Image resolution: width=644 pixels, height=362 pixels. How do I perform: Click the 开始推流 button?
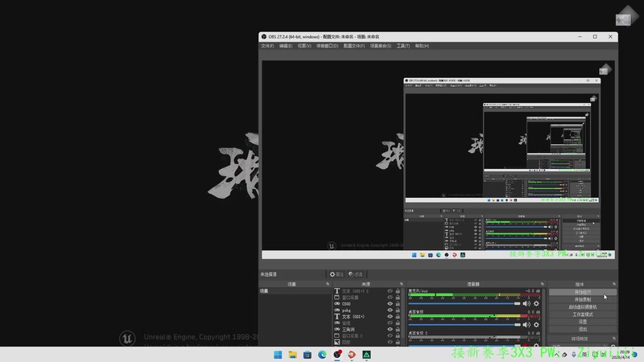click(x=582, y=292)
